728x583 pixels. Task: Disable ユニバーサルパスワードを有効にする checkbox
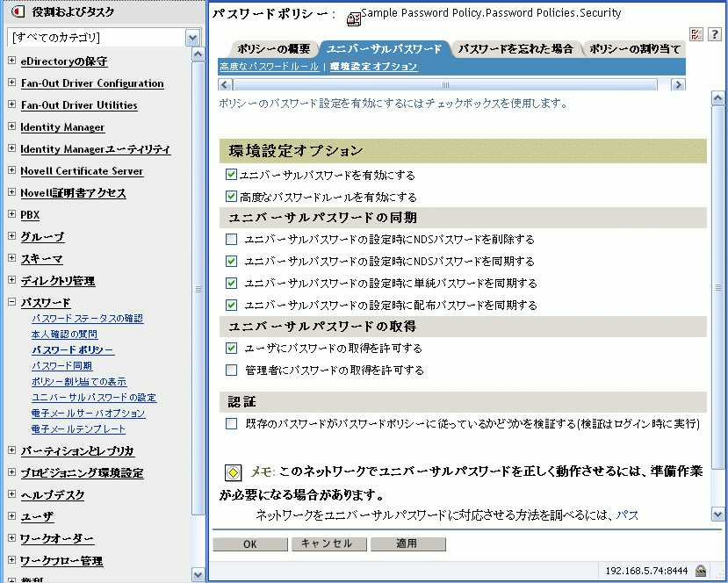click(231, 175)
